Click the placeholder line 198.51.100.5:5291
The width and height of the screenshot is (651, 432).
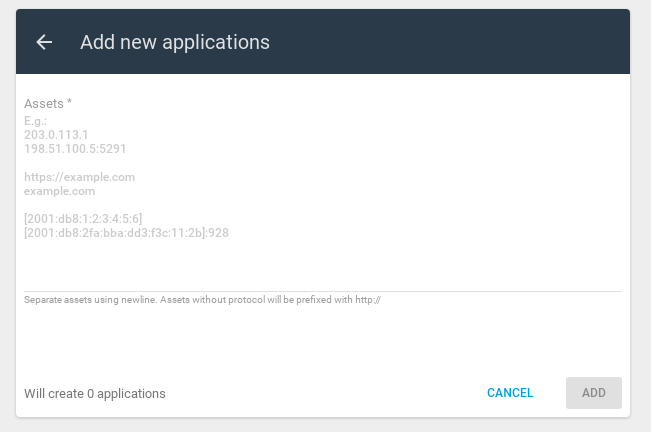(x=75, y=149)
